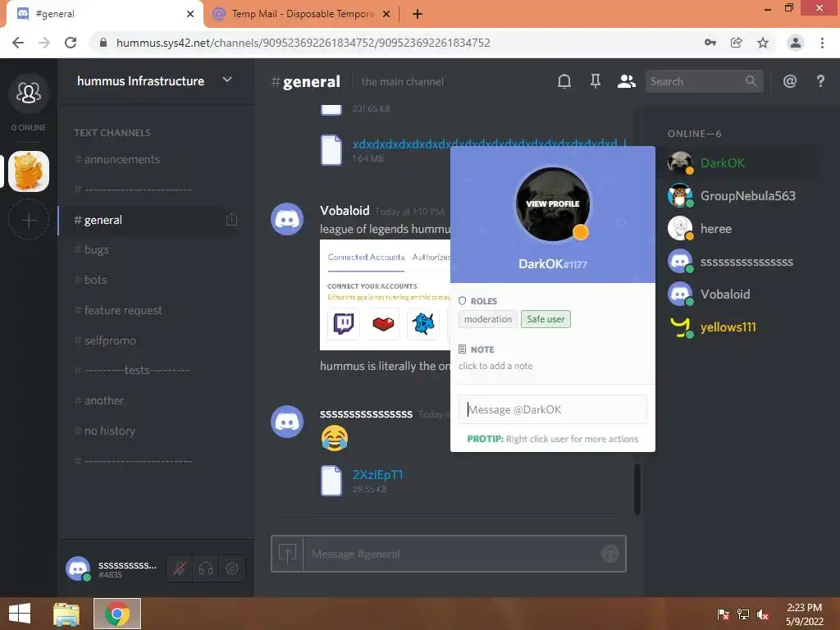Show pinned messages pin icon

[x=596, y=81]
